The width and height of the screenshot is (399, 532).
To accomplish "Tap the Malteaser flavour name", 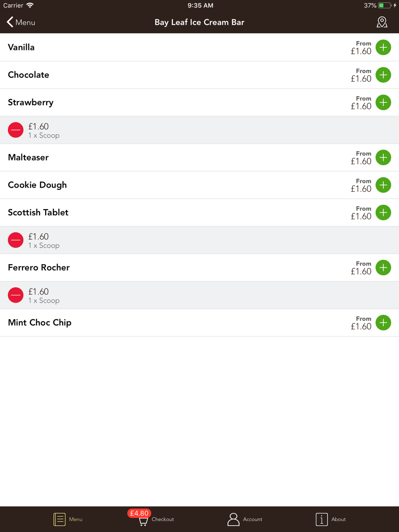I will pyautogui.click(x=28, y=158).
